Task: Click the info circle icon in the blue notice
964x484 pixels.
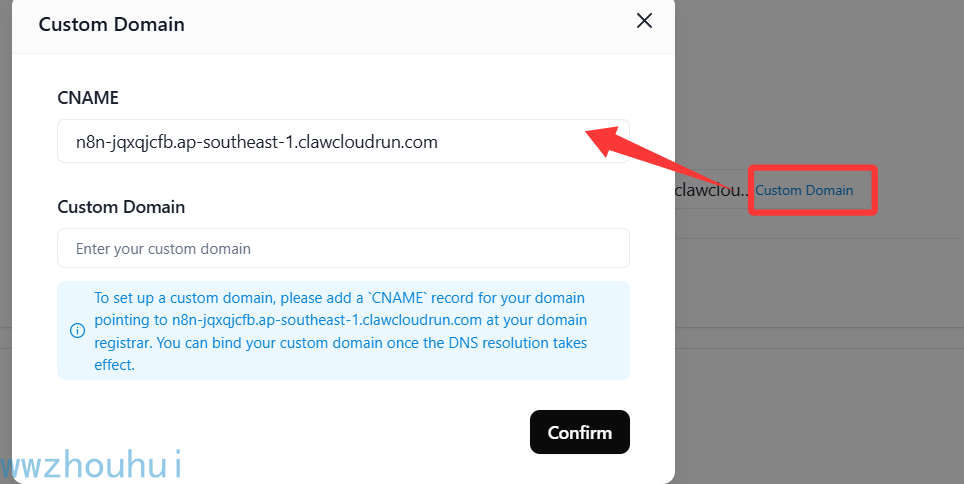Action: (77, 331)
